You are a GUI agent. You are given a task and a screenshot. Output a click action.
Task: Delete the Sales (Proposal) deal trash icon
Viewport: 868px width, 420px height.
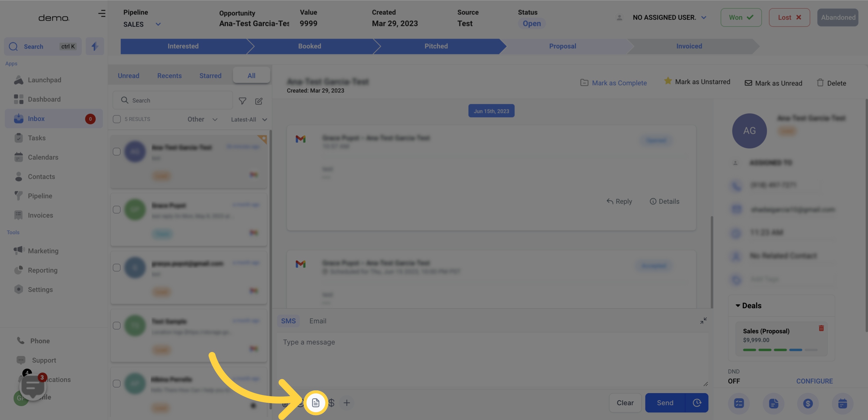click(821, 328)
